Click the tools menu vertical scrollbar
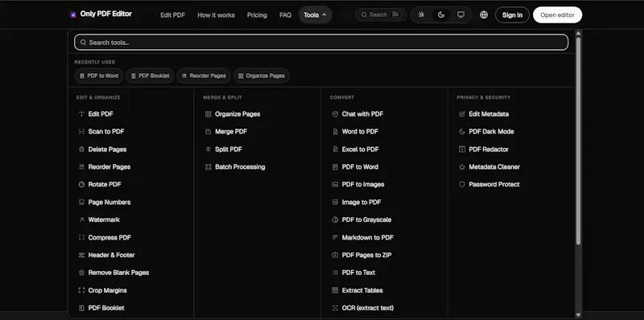This screenshot has width=644, height=320. click(x=578, y=141)
